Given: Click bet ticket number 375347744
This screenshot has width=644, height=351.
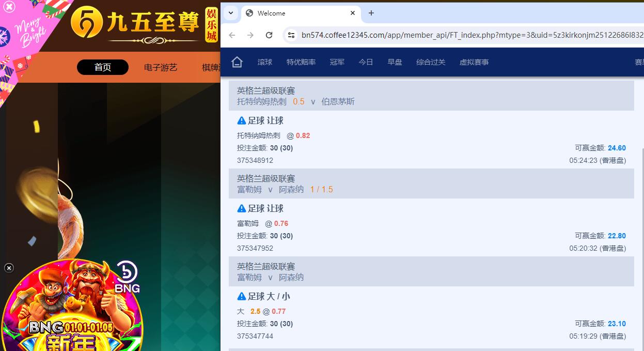Looking at the screenshot, I should 255,336.
